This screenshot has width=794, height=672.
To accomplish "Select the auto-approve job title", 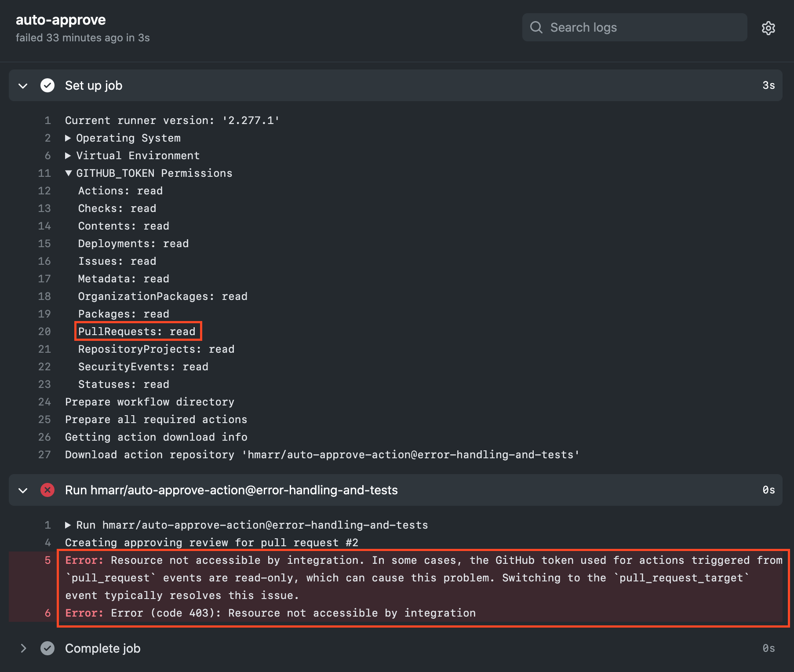I will coord(61,20).
